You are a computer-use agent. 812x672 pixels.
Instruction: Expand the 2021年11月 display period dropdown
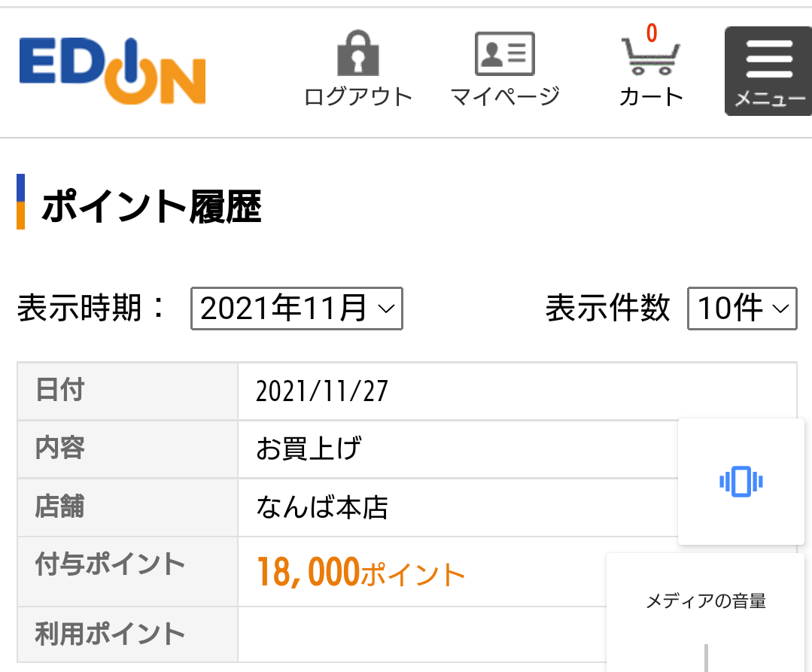point(297,309)
